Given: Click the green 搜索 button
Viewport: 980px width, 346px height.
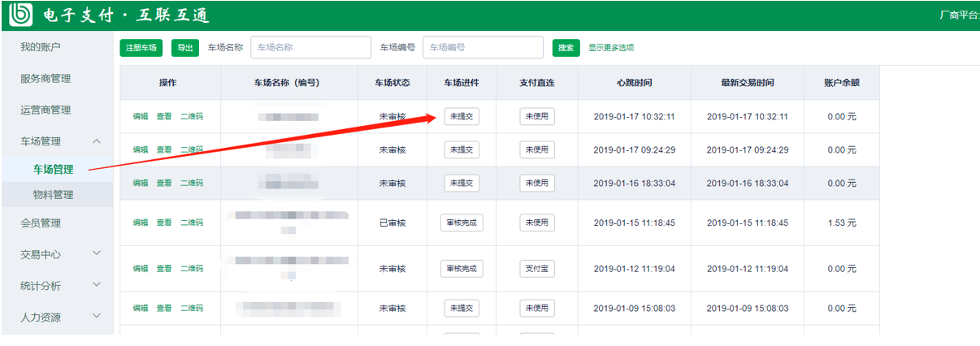Looking at the screenshot, I should coord(566,48).
